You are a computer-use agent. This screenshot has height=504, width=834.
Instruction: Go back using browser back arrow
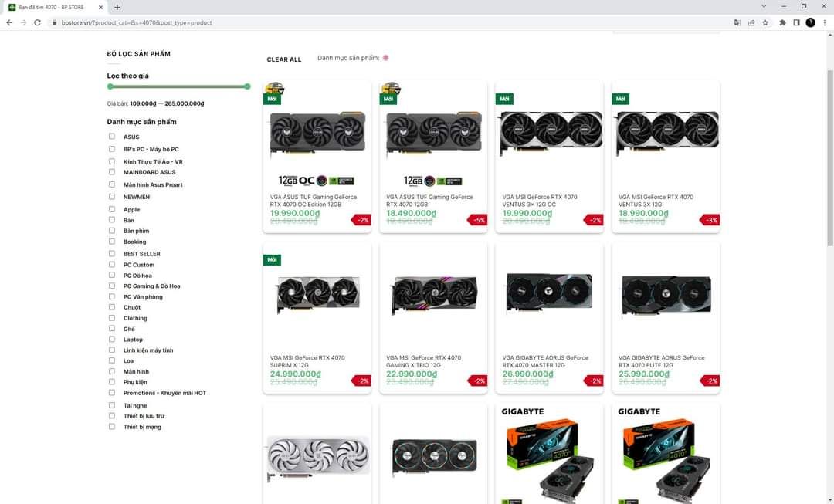click(x=9, y=23)
